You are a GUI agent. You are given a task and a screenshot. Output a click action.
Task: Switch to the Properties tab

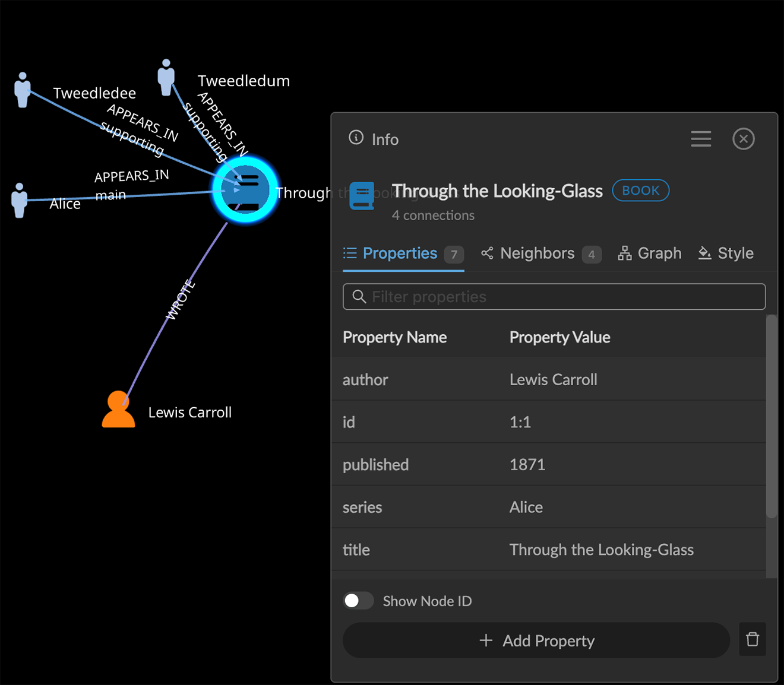[x=403, y=254]
